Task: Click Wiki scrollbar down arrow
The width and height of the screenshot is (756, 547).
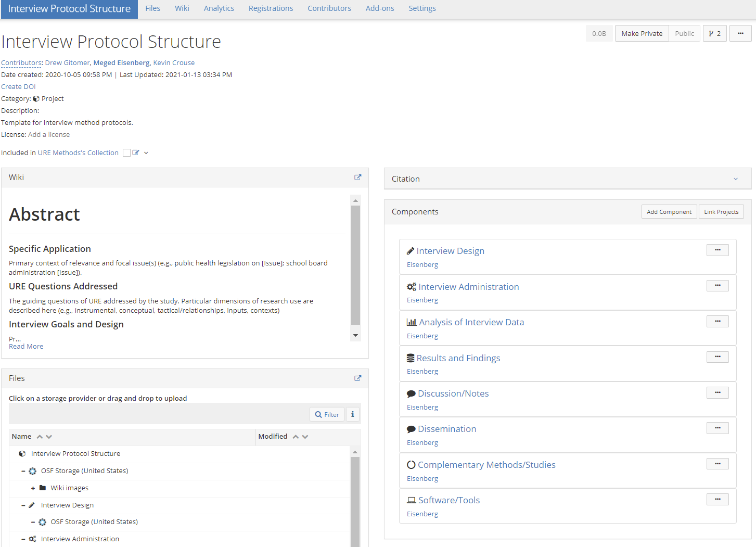Action: tap(356, 336)
